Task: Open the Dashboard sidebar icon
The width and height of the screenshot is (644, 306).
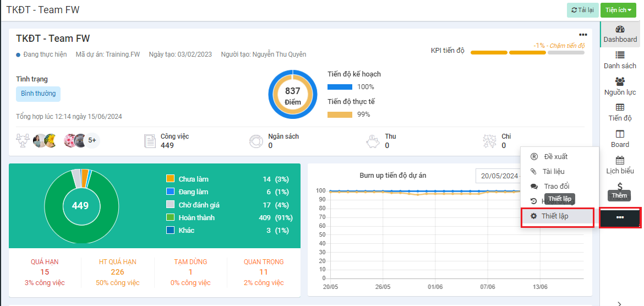Action: point(620,30)
